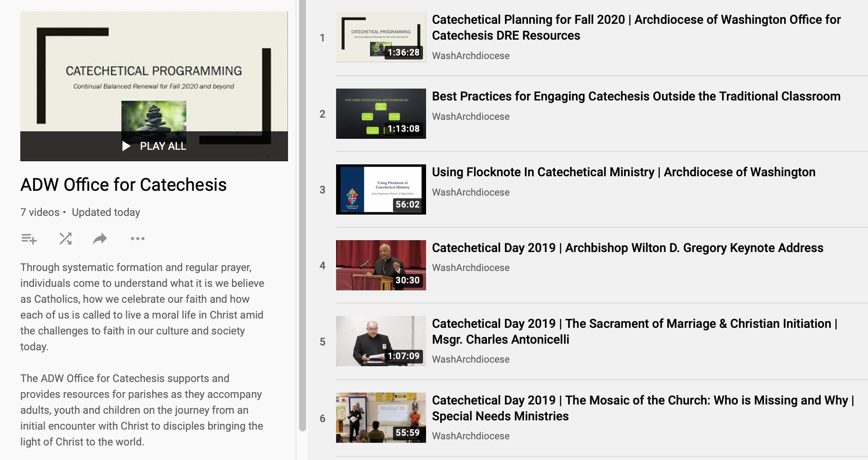The height and width of the screenshot is (460, 868).
Task: Click the Share playlist arrow icon
Action: click(x=100, y=239)
